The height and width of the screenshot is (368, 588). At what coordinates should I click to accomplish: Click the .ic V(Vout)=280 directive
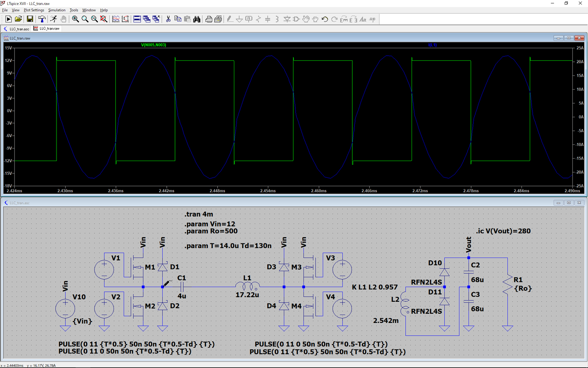(503, 231)
